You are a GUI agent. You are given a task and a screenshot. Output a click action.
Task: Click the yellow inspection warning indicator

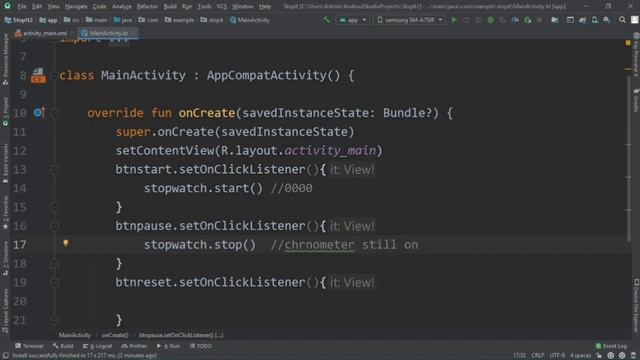tap(628, 42)
